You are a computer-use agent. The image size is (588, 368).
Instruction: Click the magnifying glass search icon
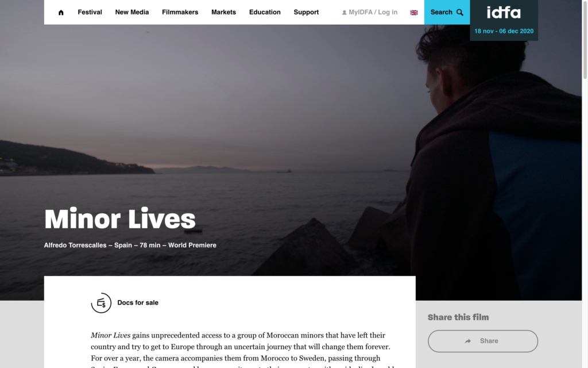[460, 13]
